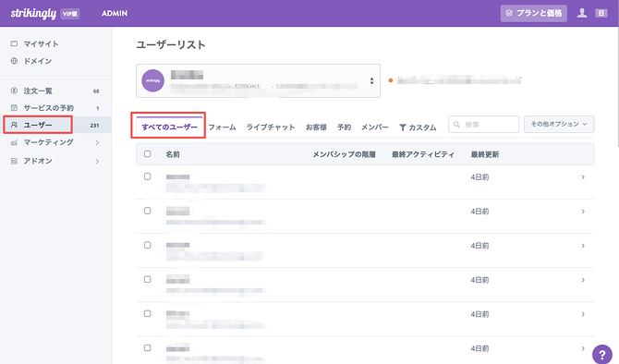Click the 68 orders count badge
The image size is (619, 364).
[x=96, y=91]
